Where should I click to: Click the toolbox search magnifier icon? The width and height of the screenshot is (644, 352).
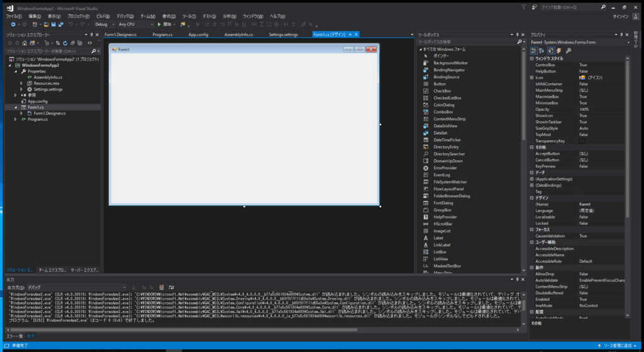pos(519,42)
